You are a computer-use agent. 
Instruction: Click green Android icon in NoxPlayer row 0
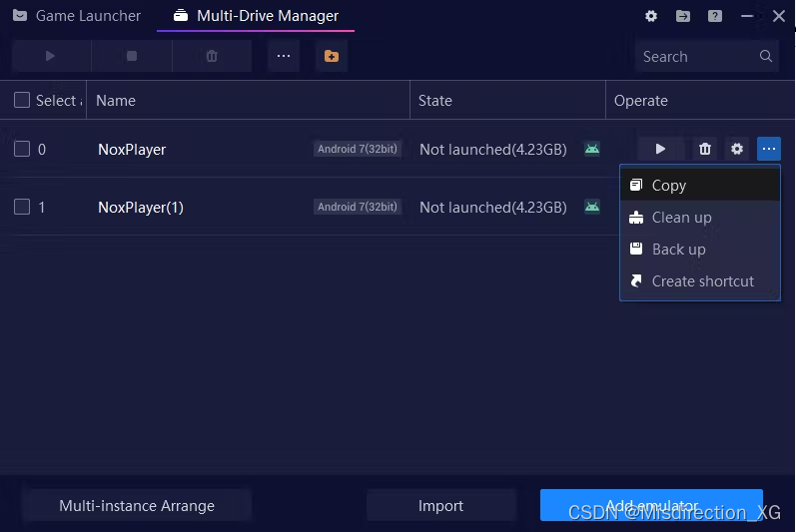coord(592,149)
